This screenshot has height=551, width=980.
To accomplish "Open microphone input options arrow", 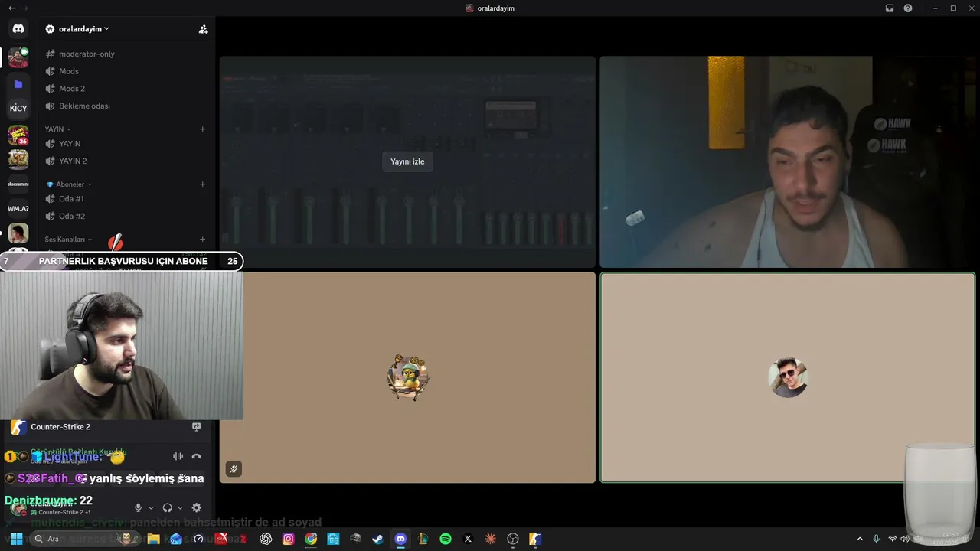I will pyautogui.click(x=151, y=507).
